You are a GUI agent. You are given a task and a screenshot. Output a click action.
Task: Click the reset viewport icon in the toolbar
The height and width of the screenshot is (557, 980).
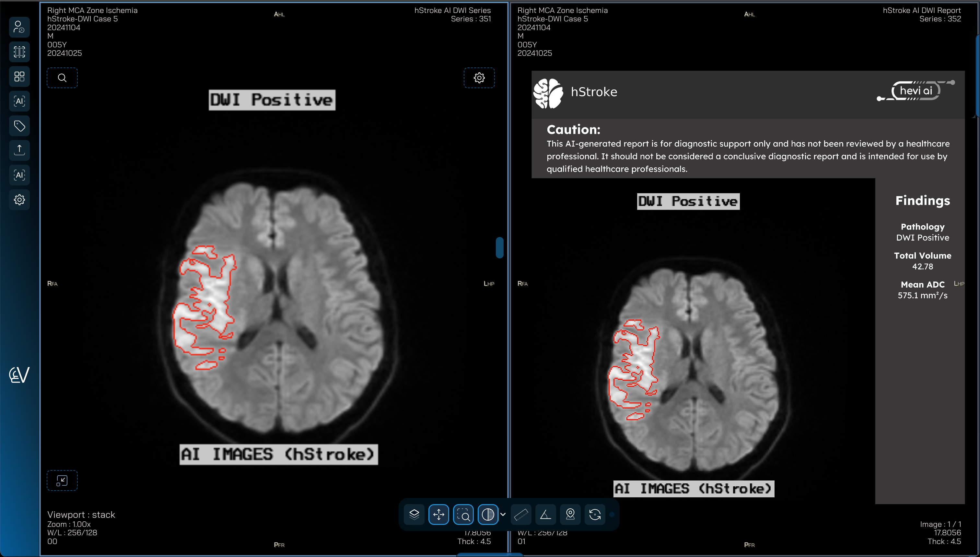(x=595, y=515)
